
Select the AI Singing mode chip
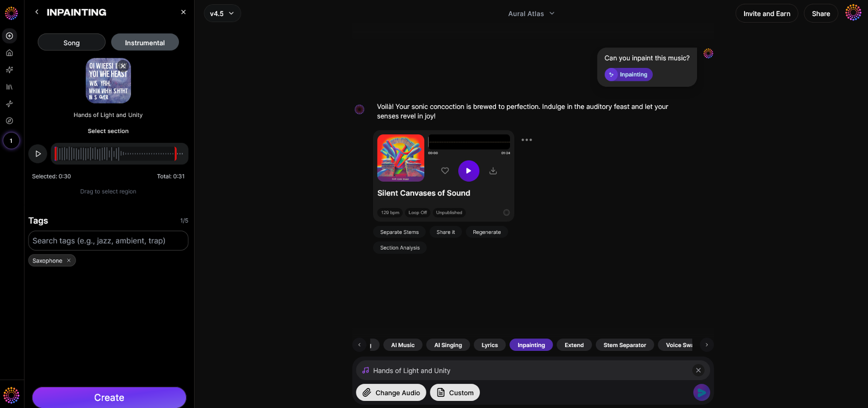point(448,345)
